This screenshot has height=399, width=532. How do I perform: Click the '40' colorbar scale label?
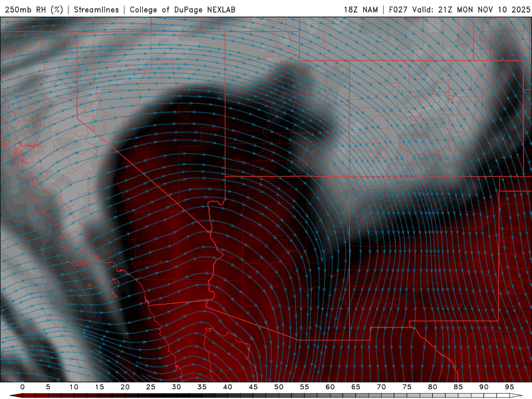(227, 387)
